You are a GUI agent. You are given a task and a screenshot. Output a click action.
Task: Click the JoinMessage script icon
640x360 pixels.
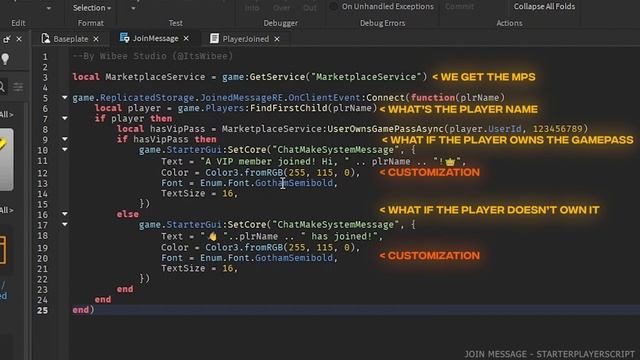(x=124, y=38)
